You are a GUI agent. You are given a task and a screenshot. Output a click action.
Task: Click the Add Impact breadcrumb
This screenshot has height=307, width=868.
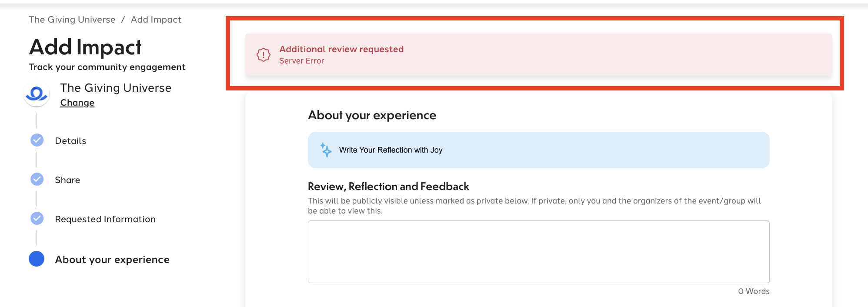pos(156,20)
